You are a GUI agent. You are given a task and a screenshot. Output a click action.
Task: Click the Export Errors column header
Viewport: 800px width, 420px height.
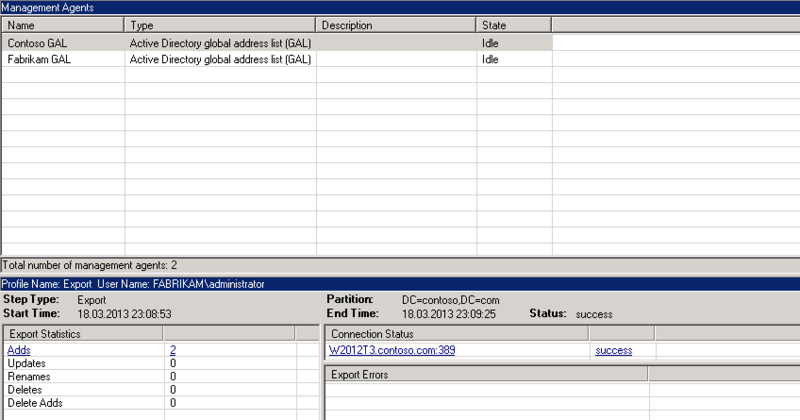point(487,375)
